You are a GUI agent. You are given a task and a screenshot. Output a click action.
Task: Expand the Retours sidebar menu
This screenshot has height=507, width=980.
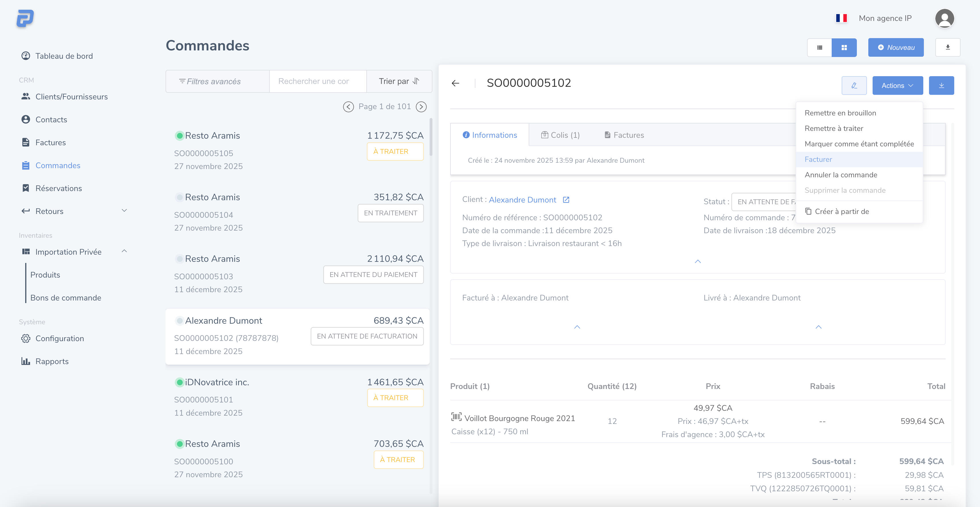[124, 211]
